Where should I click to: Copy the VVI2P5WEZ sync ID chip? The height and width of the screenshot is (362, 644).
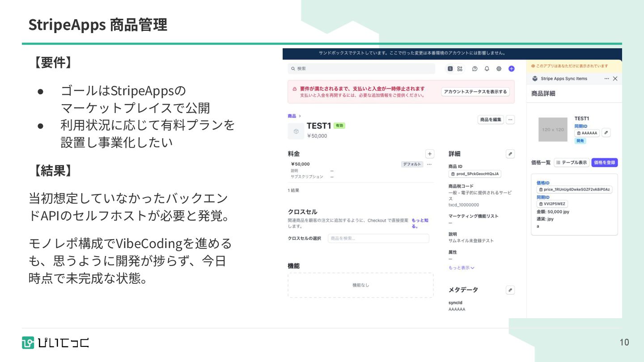(552, 204)
